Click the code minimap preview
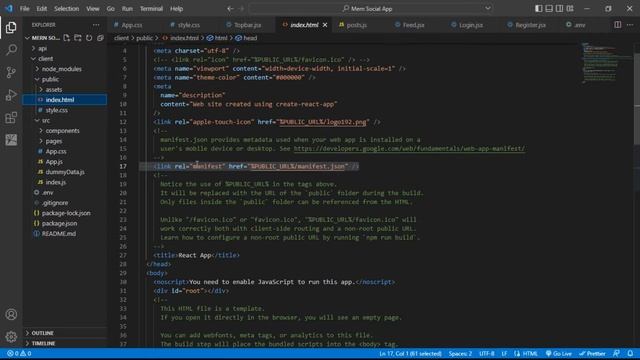Viewport: 640px width, 360px height. click(606, 63)
